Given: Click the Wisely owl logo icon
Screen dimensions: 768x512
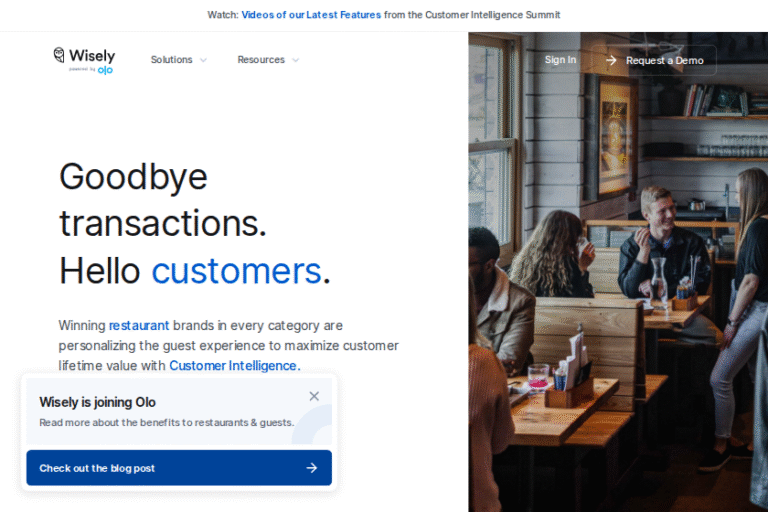Looking at the screenshot, I should click(59, 55).
